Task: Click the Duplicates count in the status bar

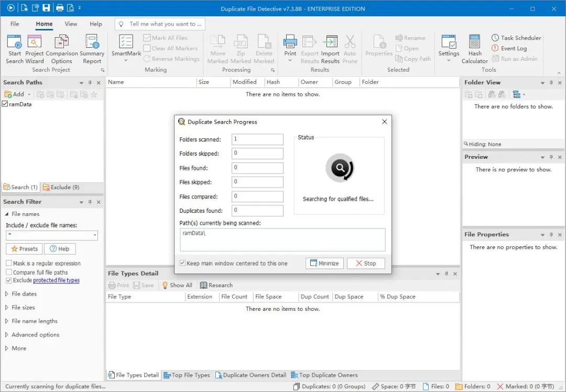Action: (x=330, y=386)
